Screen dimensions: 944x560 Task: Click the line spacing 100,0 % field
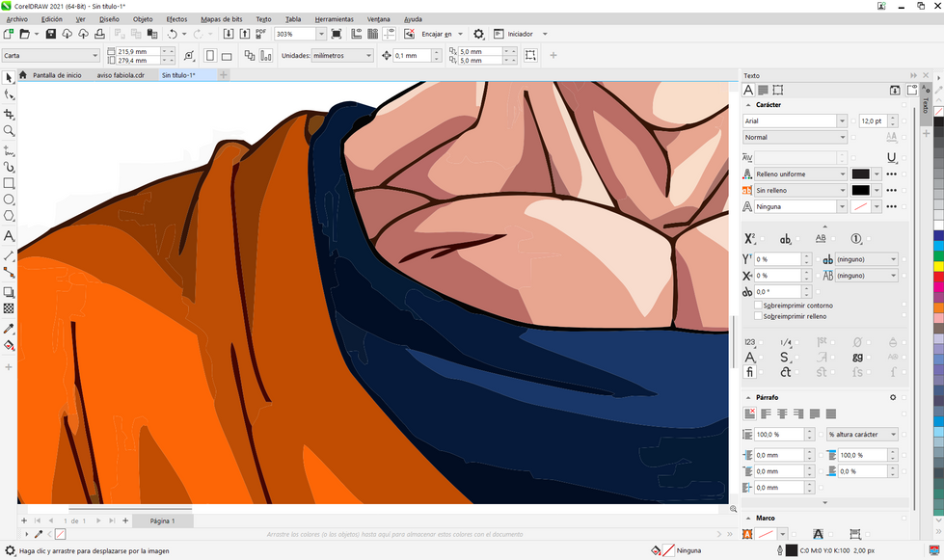778,435
